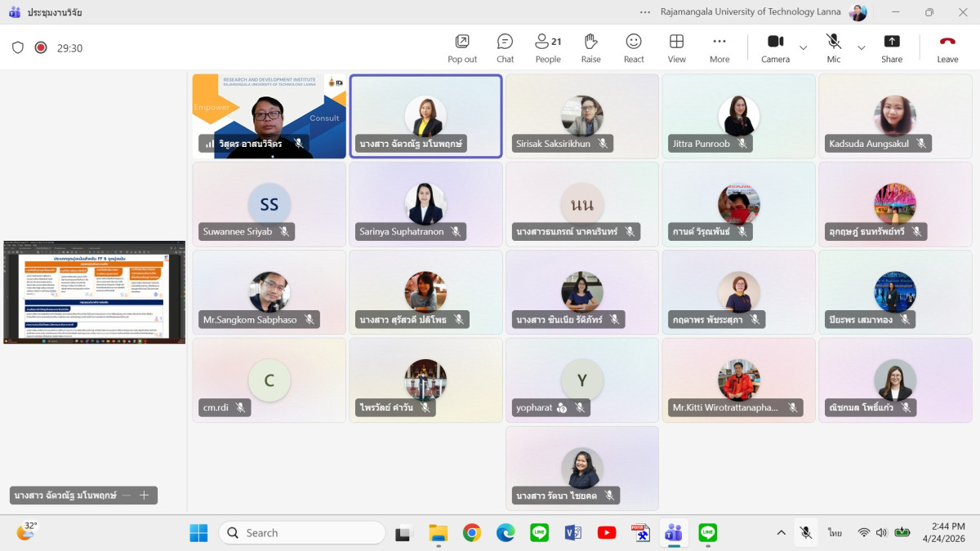Viewport: 980px width, 551px height.
Task: Open the More actions menu
Action: 719,47
